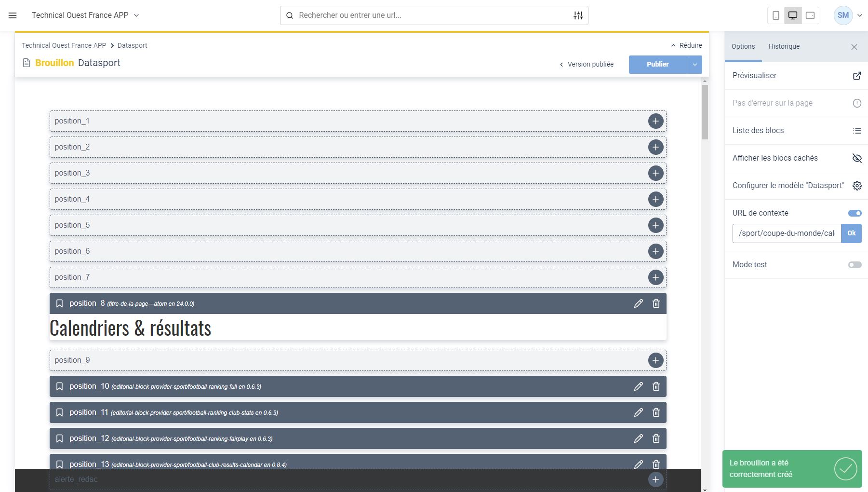Select the Calendriers & résultats heading

pos(130,328)
